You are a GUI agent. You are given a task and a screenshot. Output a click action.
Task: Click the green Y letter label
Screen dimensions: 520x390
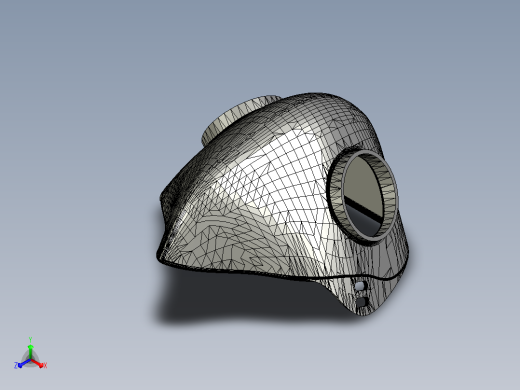click(x=30, y=340)
